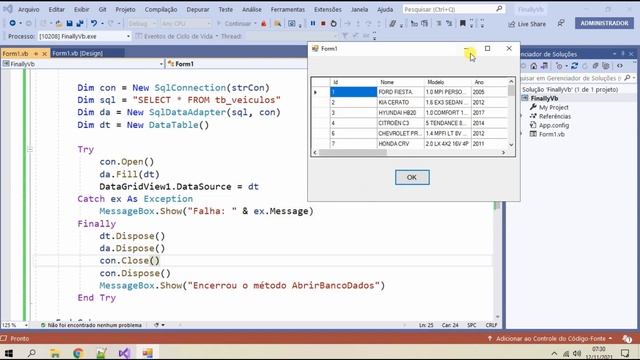Open Chrome from the Windows taskbar
The height and width of the screenshot is (360, 640).
78,353
